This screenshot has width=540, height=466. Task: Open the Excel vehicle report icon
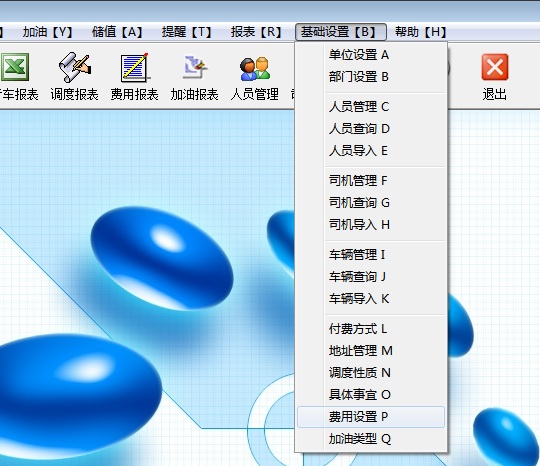point(14,67)
